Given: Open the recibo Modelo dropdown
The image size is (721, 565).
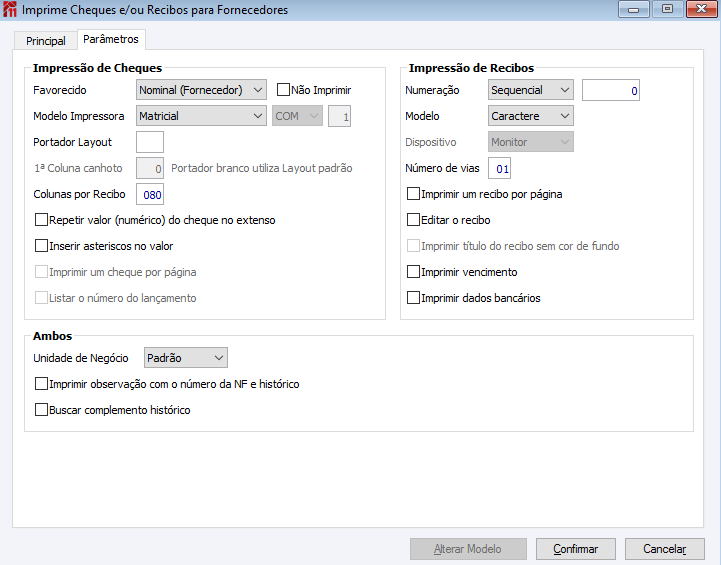Looking at the screenshot, I should pyautogui.click(x=531, y=116).
